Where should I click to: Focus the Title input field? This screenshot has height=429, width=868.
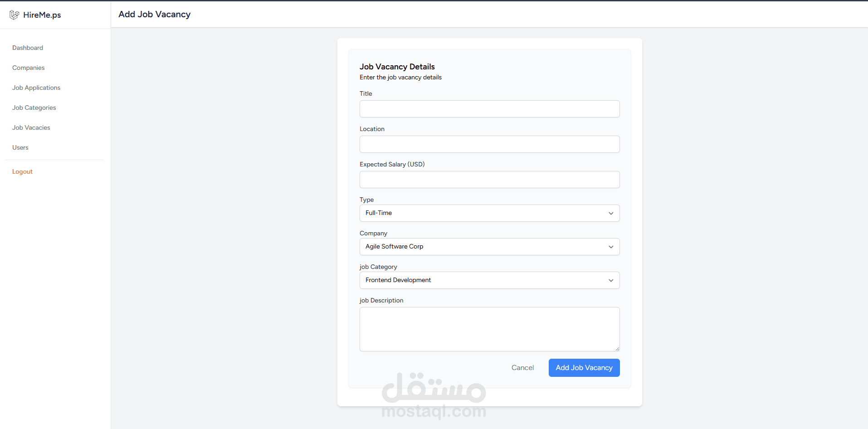489,109
